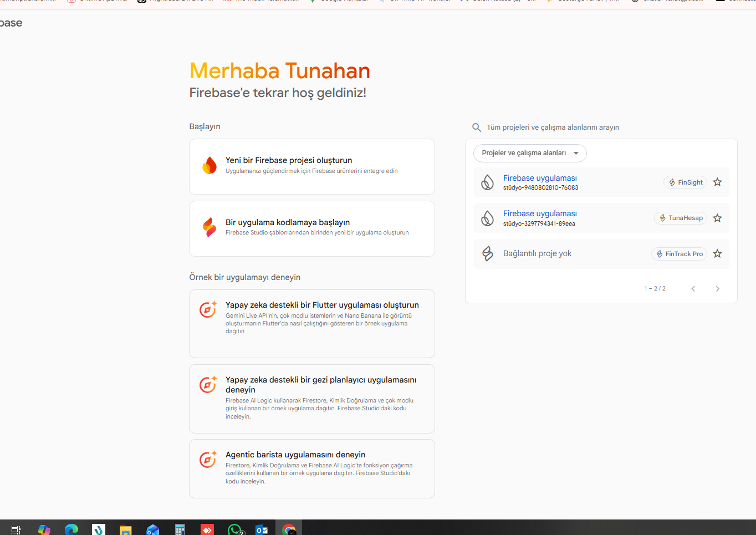Star the FinSight project row
The width and height of the screenshot is (756, 535).
tap(717, 182)
